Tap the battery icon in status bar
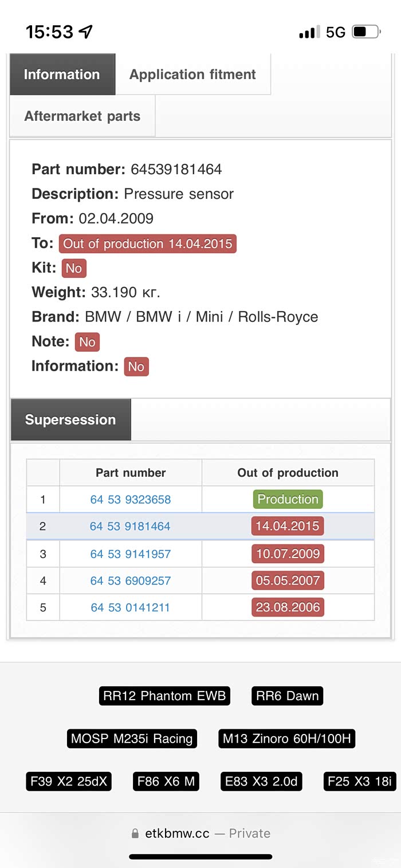Screen dimensions: 401x868 point(365,32)
